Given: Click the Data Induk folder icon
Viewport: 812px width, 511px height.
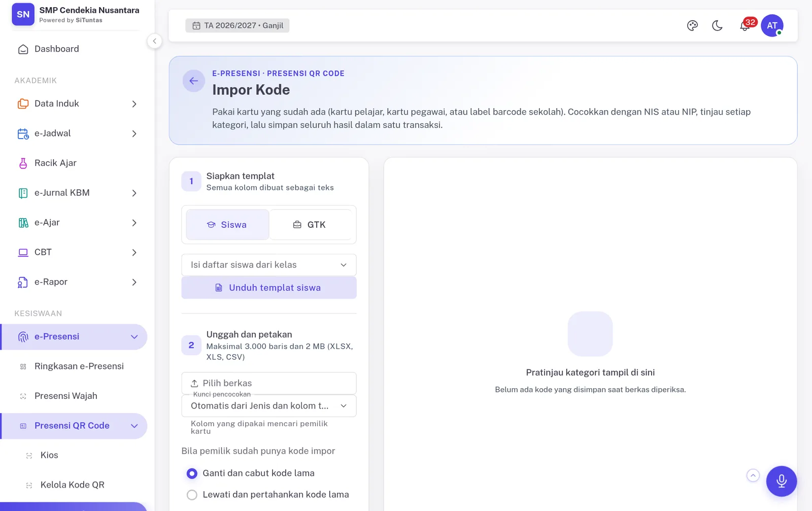Looking at the screenshot, I should pos(23,104).
